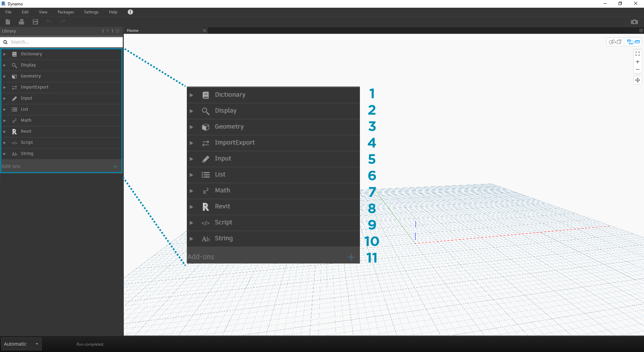Open the Packages menu

pyautogui.click(x=65, y=12)
